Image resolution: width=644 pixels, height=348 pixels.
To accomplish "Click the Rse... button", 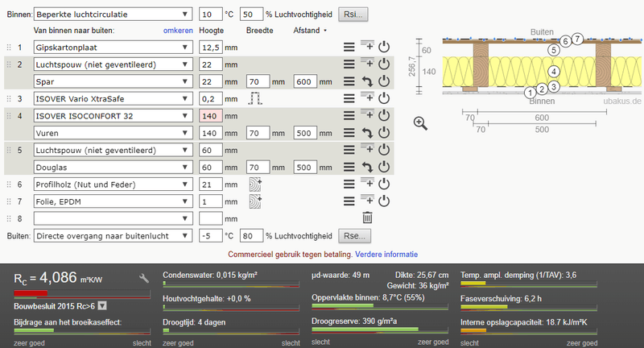I will [354, 236].
